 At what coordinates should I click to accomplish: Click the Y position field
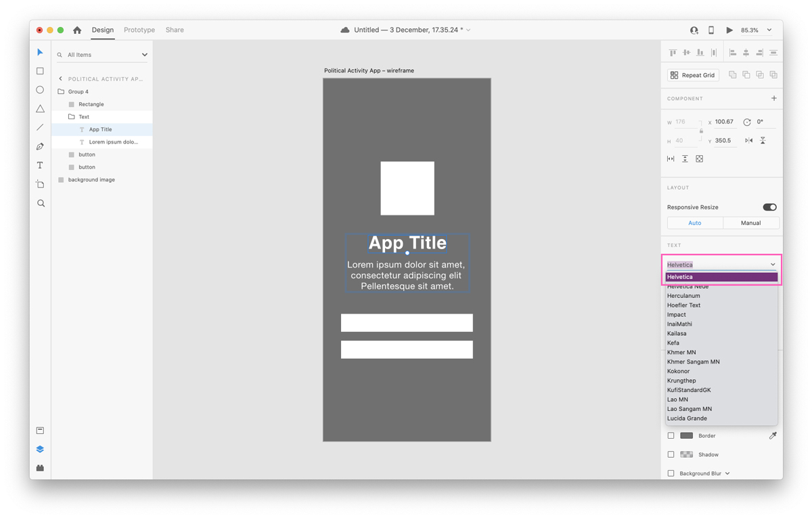(x=725, y=141)
